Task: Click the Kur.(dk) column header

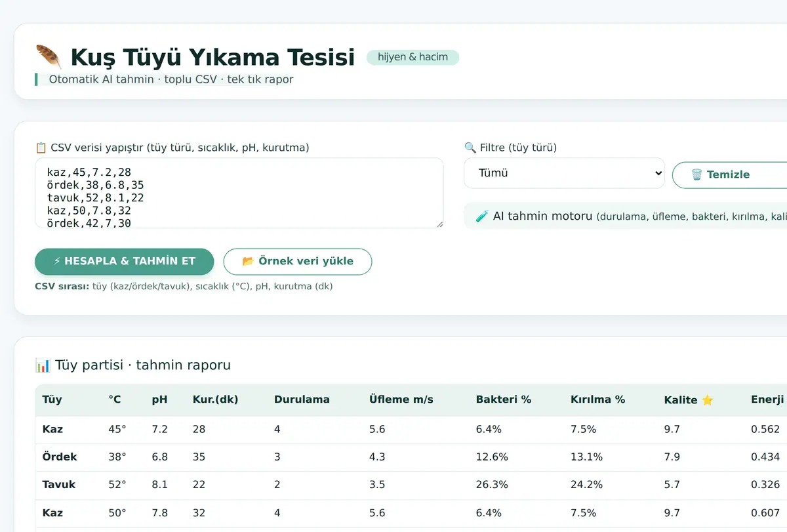Action: (x=215, y=399)
